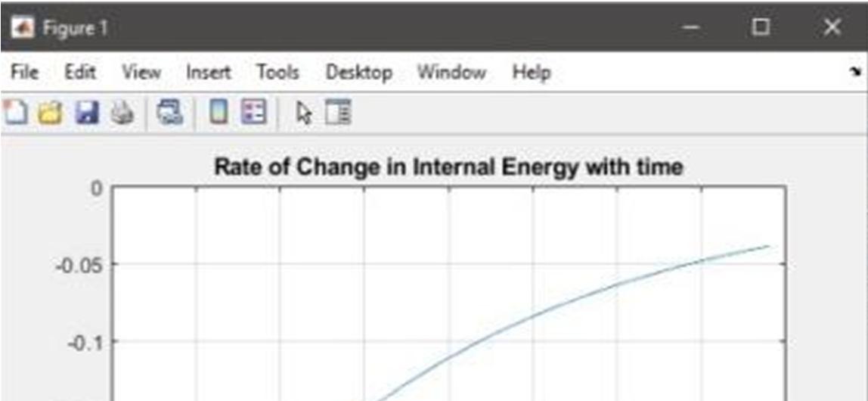
Task: Open the Tools menu
Action: (277, 72)
